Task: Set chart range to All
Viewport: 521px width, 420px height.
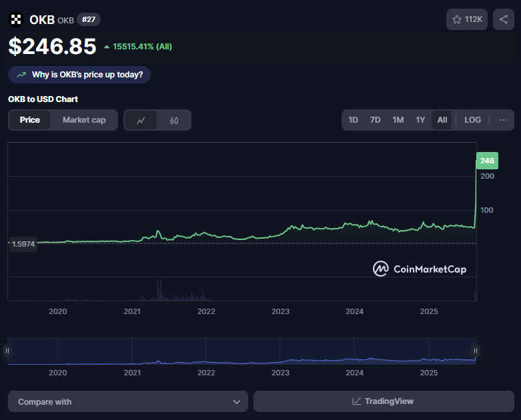Action: pos(442,120)
